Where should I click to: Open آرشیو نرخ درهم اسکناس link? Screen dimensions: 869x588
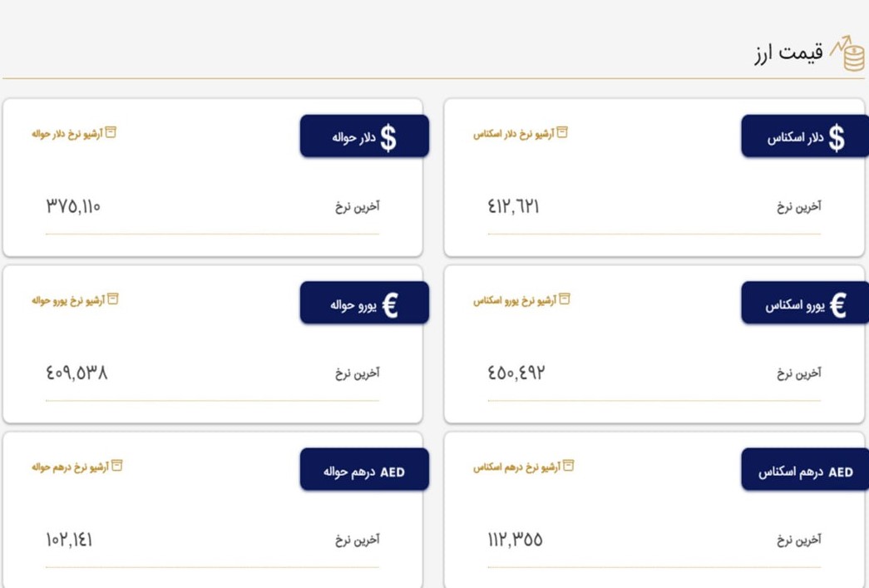click(x=523, y=467)
